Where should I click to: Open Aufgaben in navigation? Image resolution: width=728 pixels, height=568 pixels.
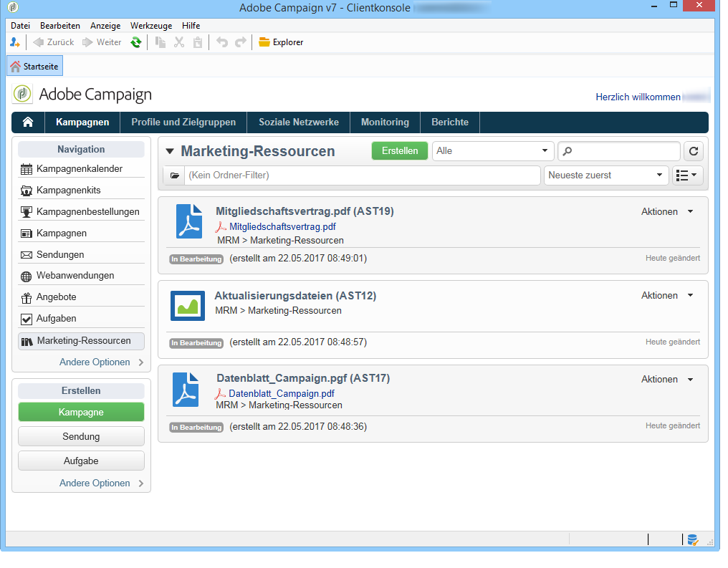pyautogui.click(x=81, y=319)
